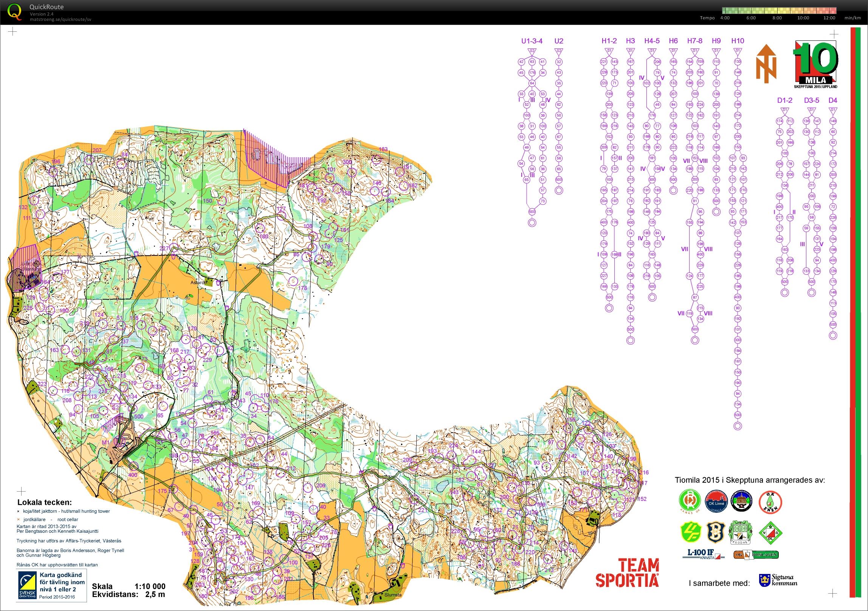This screenshot has height=611, width=868.
Task: Click the Team Sportia sponsor logo
Action: coord(627,572)
